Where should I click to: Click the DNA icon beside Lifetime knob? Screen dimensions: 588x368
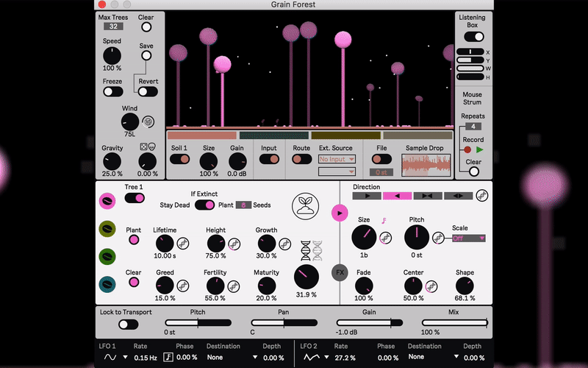[182, 244]
